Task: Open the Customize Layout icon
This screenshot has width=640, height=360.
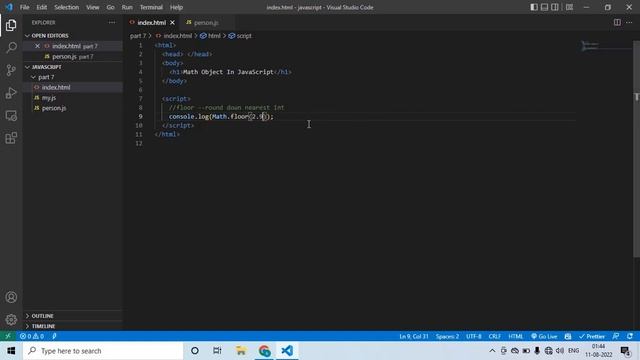Action: tap(569, 7)
